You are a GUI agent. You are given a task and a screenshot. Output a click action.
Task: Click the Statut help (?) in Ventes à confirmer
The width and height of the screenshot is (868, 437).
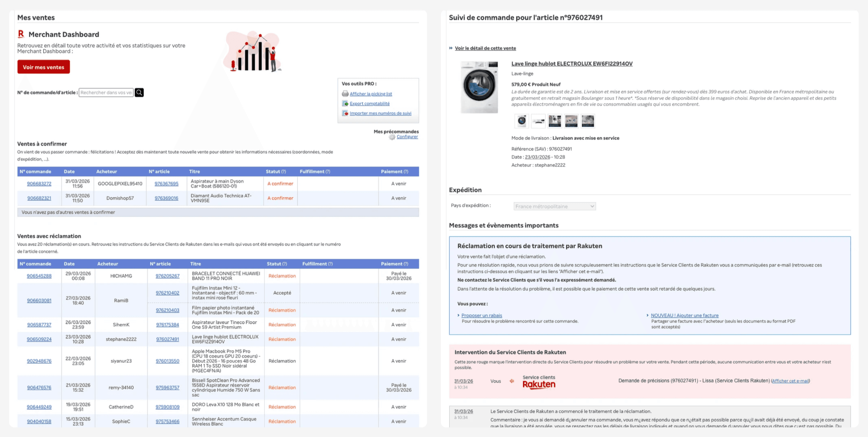pyautogui.click(x=283, y=171)
